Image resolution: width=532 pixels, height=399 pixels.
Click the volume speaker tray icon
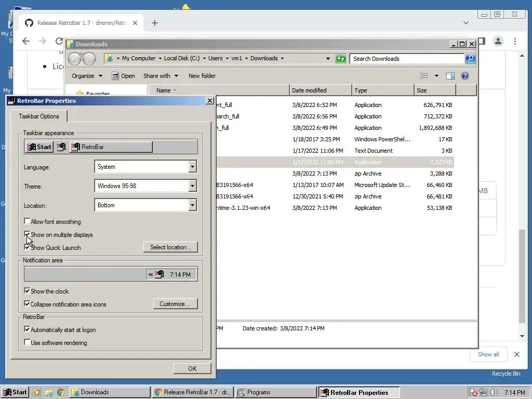494,393
